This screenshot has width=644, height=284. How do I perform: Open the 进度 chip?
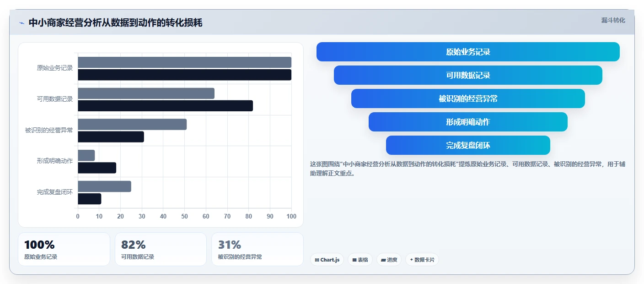tap(389, 260)
